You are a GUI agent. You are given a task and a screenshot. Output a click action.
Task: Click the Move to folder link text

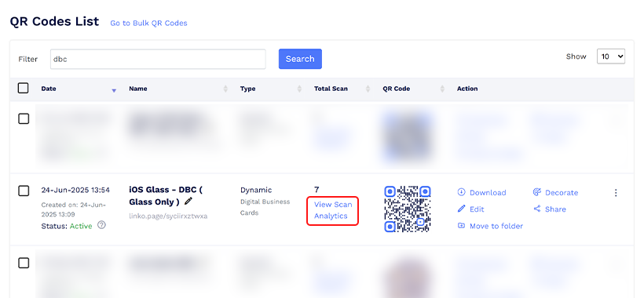[x=496, y=226]
